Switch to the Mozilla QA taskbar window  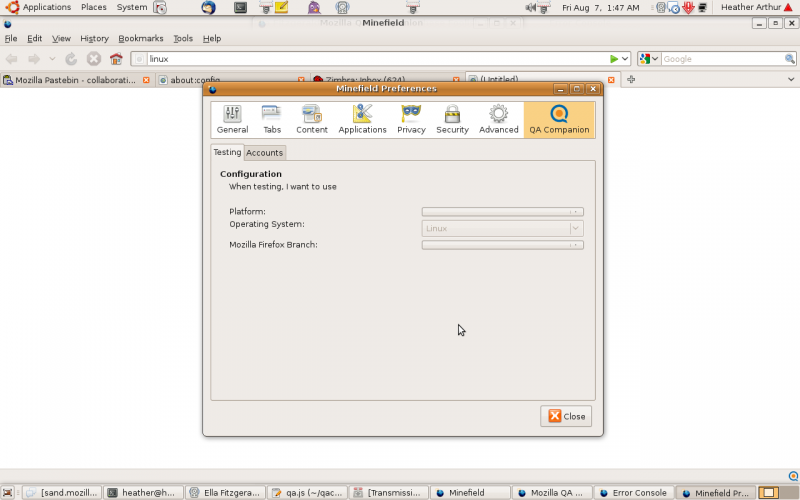[x=552, y=493]
